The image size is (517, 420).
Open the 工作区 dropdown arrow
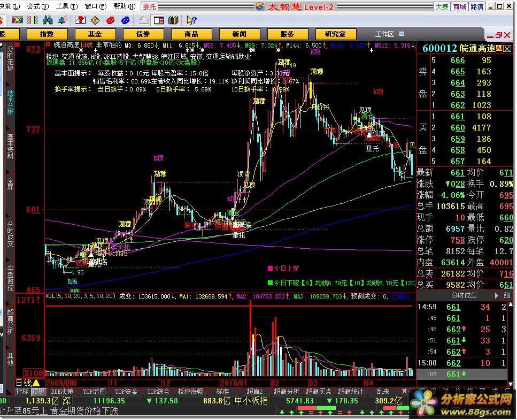[402, 34]
